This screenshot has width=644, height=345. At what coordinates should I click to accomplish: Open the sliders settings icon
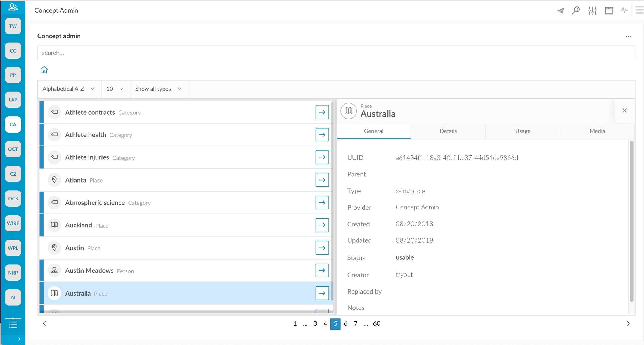(x=592, y=11)
